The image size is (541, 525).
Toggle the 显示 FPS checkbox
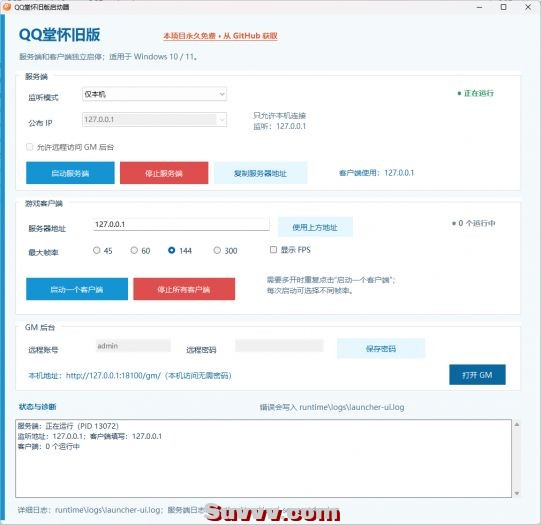point(273,249)
